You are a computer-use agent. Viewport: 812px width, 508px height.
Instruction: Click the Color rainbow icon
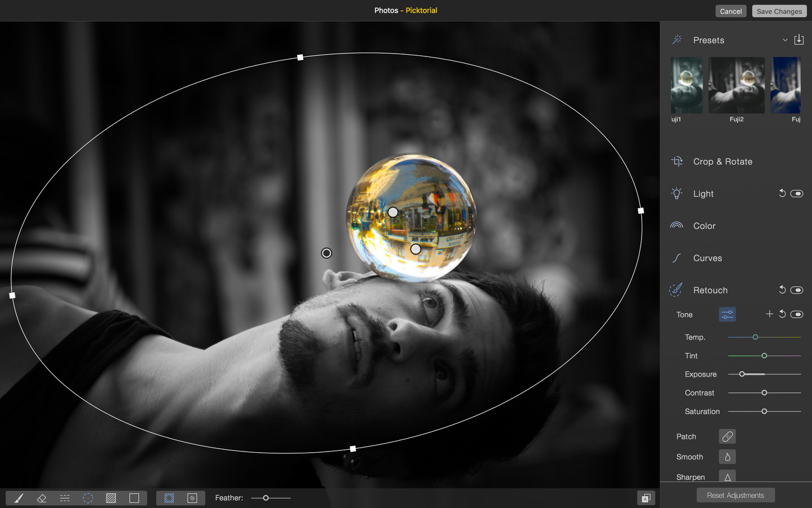(x=677, y=225)
